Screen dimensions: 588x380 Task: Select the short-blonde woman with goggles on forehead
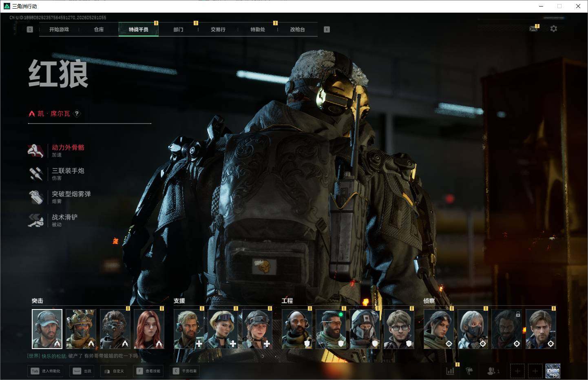(x=223, y=329)
